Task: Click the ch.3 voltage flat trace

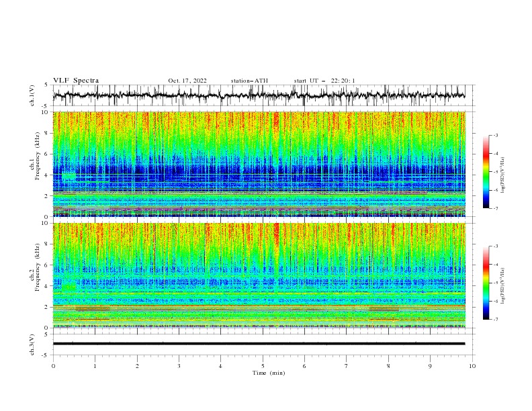Action: pos(259,344)
